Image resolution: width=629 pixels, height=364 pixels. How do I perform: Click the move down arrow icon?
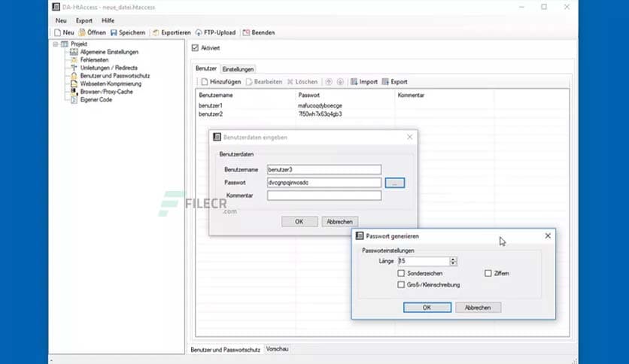340,82
